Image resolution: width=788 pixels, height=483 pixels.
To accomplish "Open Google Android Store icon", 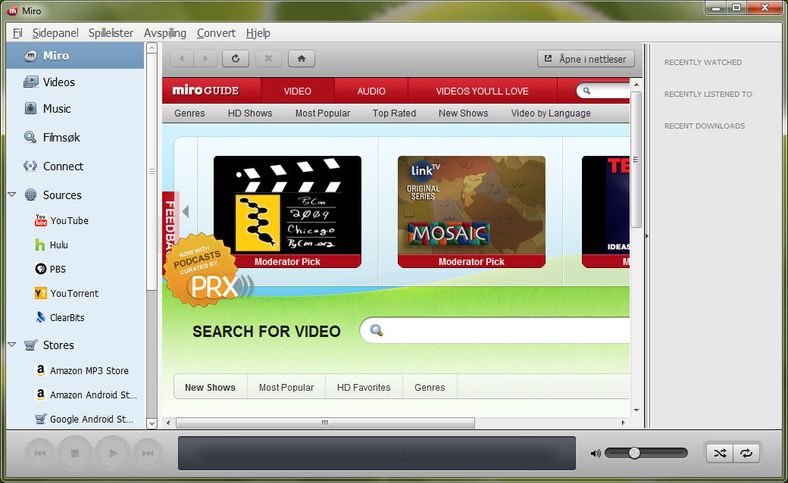I will 41,419.
